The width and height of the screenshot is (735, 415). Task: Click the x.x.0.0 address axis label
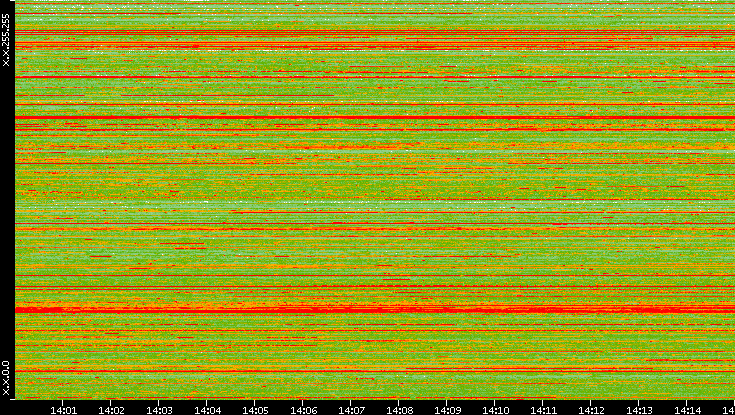pyautogui.click(x=6, y=378)
